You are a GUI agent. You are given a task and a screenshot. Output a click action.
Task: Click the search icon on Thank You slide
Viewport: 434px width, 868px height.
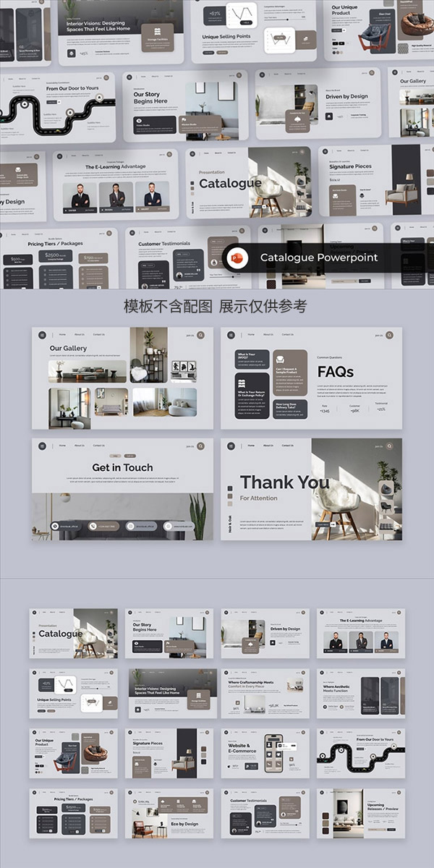390,446
